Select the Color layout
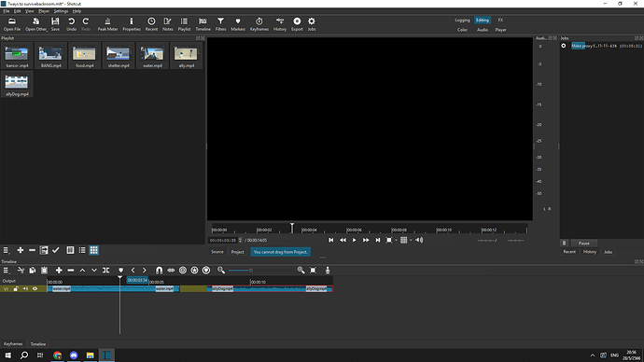 pyautogui.click(x=462, y=30)
